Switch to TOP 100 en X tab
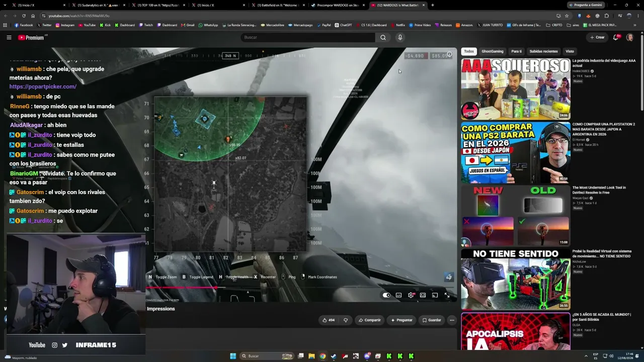Image resolution: width=644 pixels, height=362 pixels. point(158,5)
